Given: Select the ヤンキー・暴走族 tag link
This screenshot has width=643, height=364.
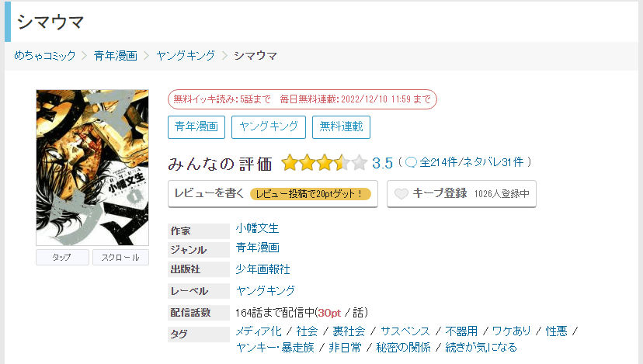Looking at the screenshot, I should [275, 347].
